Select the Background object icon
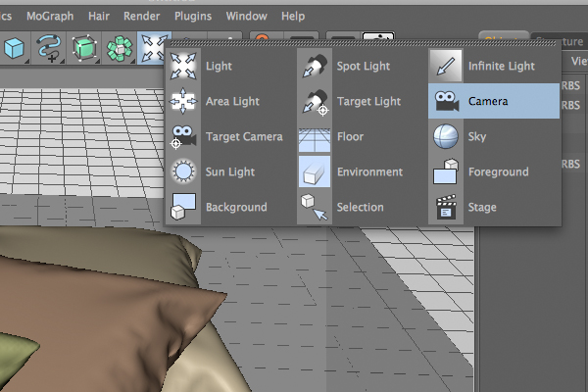Viewport: 588px width, 392px height. [x=183, y=207]
